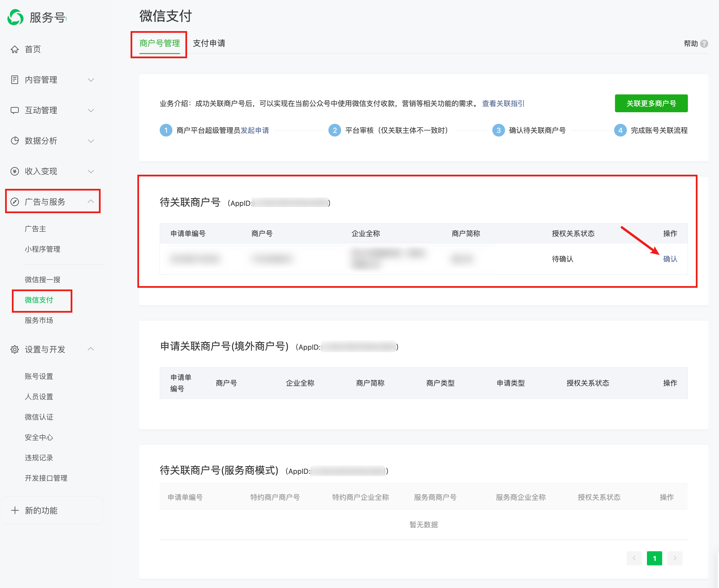Viewport: 719px width, 588px height.
Task: Click the pie chart icon for 数据分析
Action: pyautogui.click(x=15, y=141)
